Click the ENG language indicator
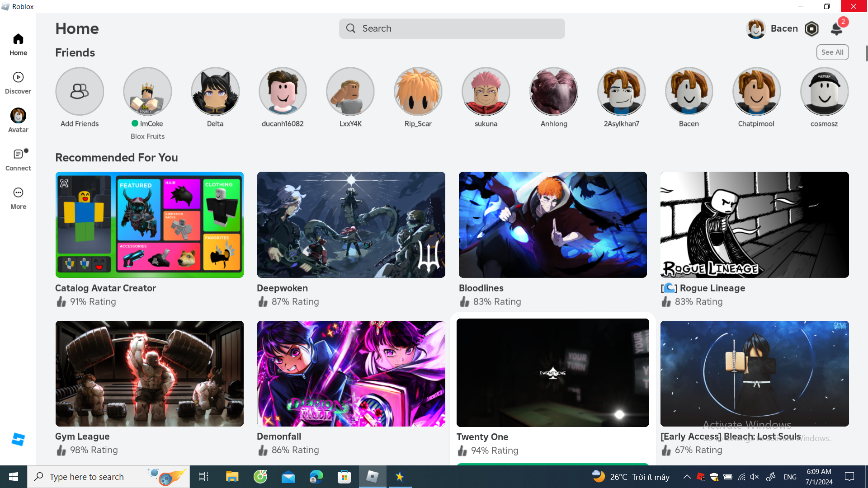The height and width of the screenshot is (488, 868). click(x=790, y=477)
